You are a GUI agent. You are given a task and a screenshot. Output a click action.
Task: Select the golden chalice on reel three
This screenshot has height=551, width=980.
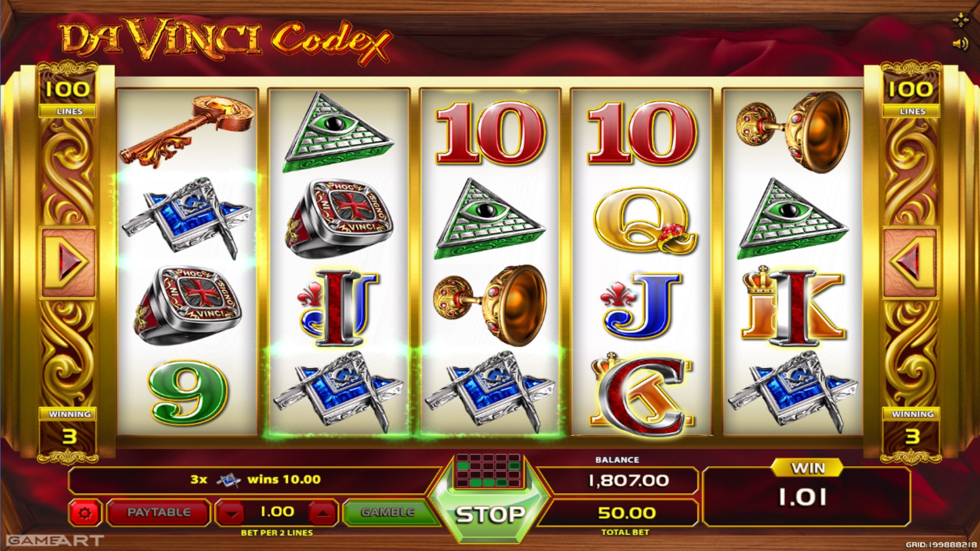pos(490,305)
